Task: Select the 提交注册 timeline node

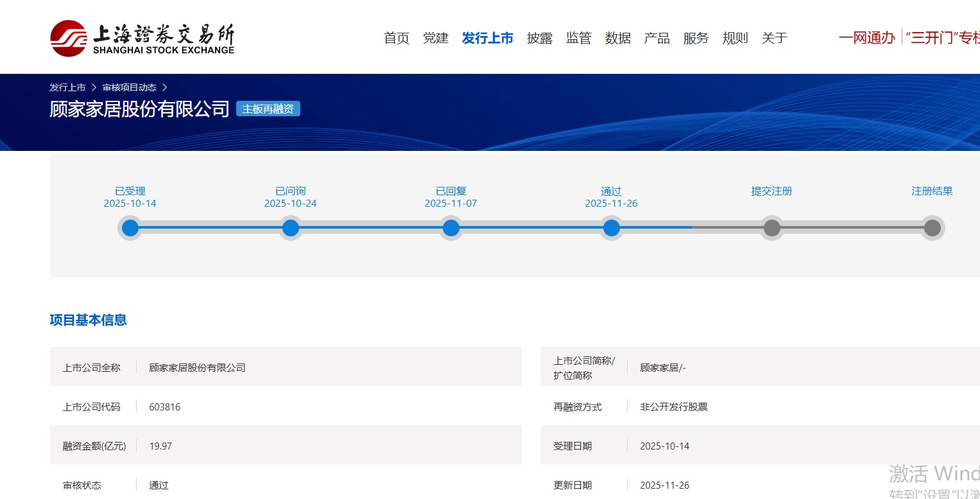Action: (772, 228)
